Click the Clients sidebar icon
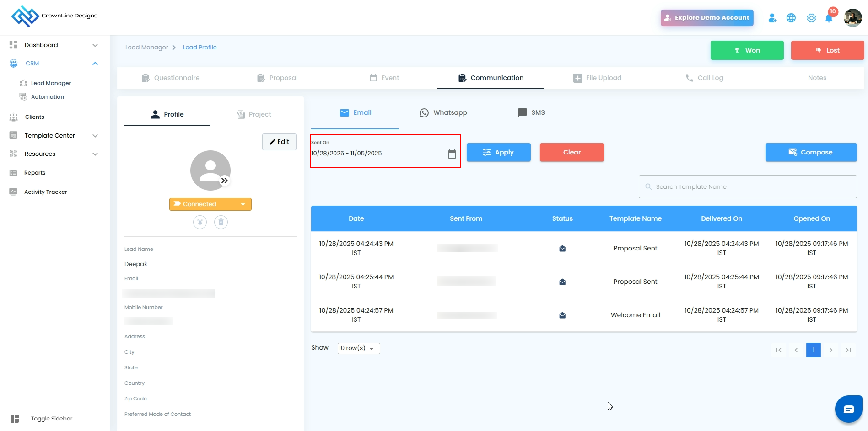 point(13,117)
